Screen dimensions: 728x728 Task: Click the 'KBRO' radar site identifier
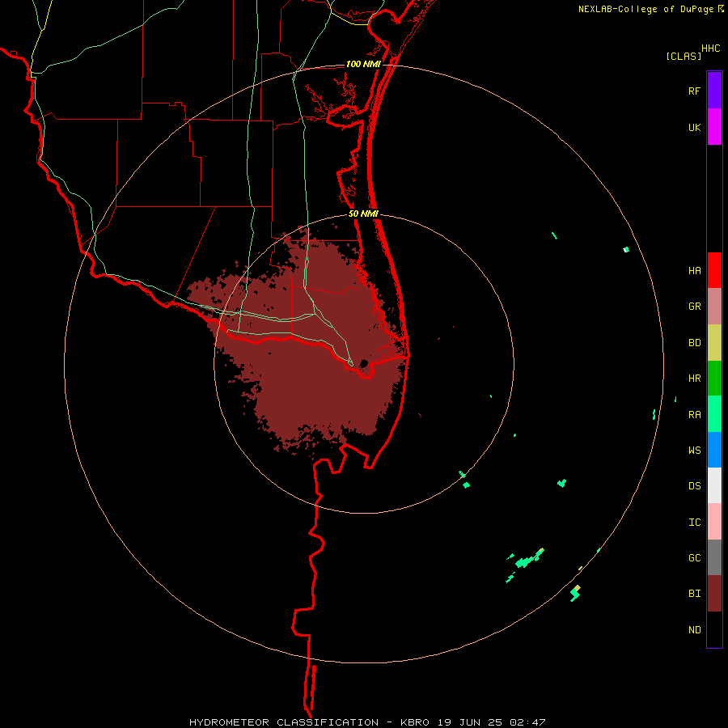point(415,722)
